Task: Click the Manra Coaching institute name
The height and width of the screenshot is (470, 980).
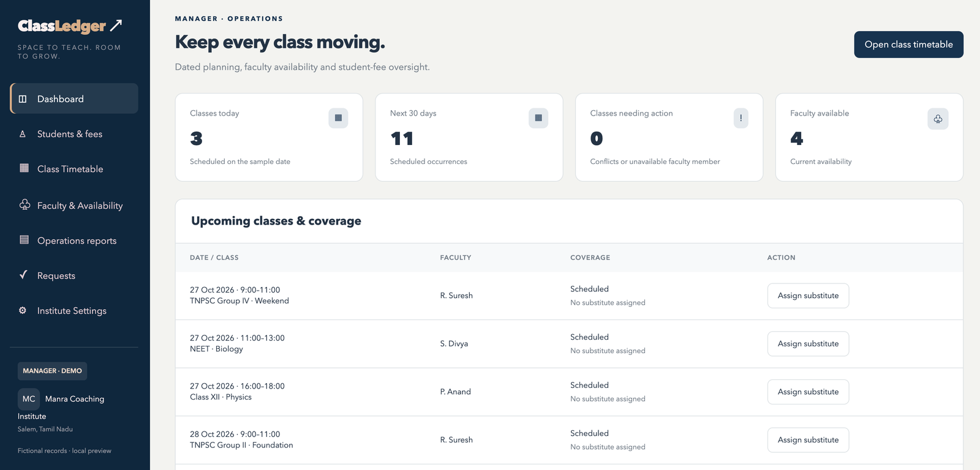Action: coord(61,408)
